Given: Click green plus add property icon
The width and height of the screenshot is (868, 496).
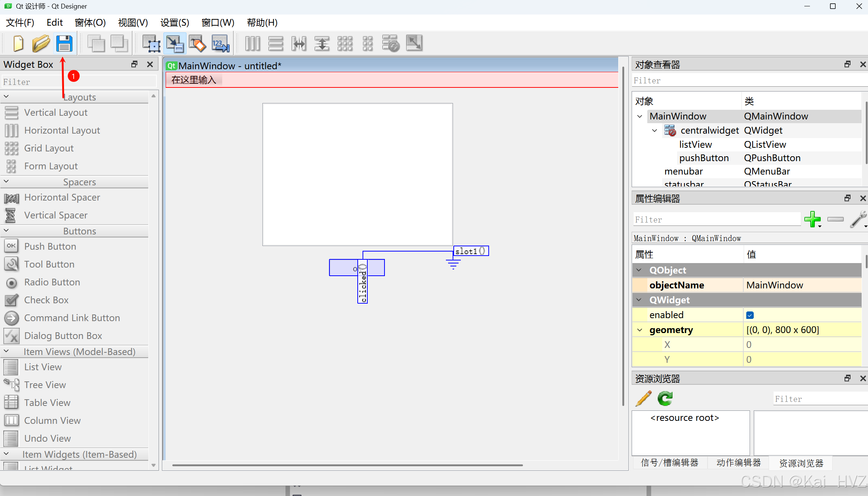Looking at the screenshot, I should click(812, 219).
